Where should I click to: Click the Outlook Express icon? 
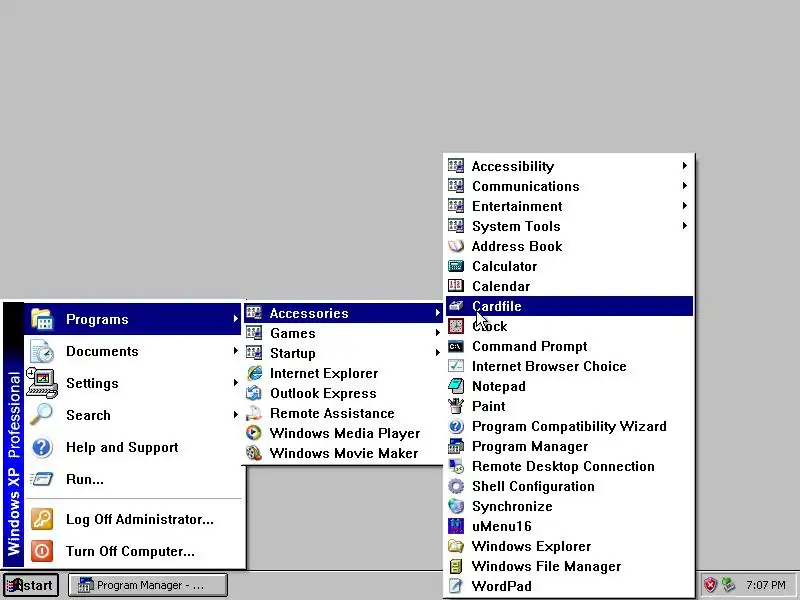tap(254, 393)
